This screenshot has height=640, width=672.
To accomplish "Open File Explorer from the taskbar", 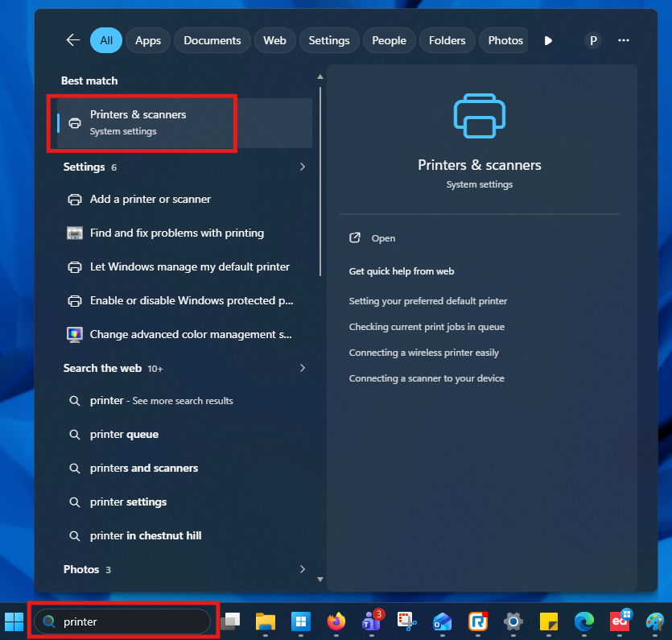I will [x=266, y=621].
